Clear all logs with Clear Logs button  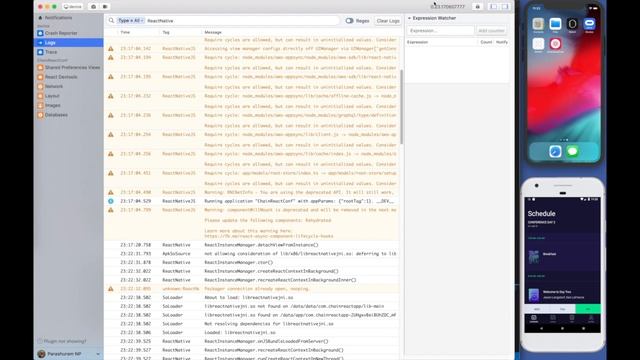388,21
